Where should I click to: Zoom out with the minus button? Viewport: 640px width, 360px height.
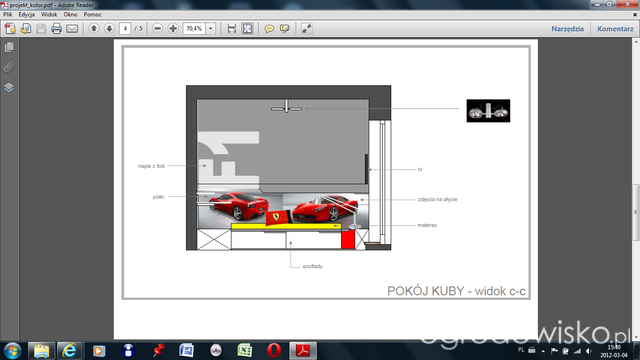pos(158,29)
